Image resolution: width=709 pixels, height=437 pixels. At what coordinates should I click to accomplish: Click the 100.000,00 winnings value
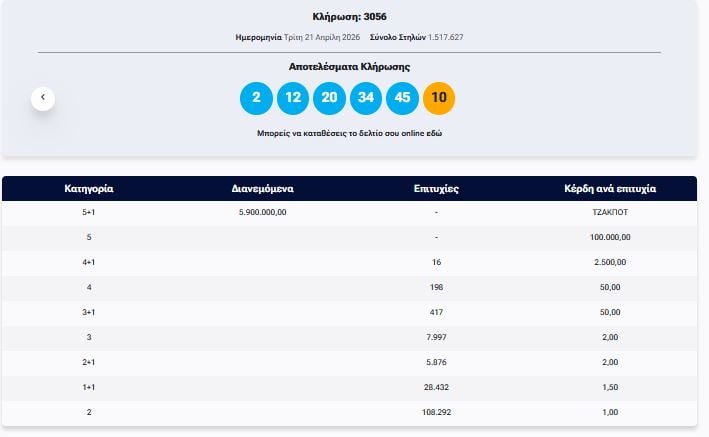[x=610, y=237]
